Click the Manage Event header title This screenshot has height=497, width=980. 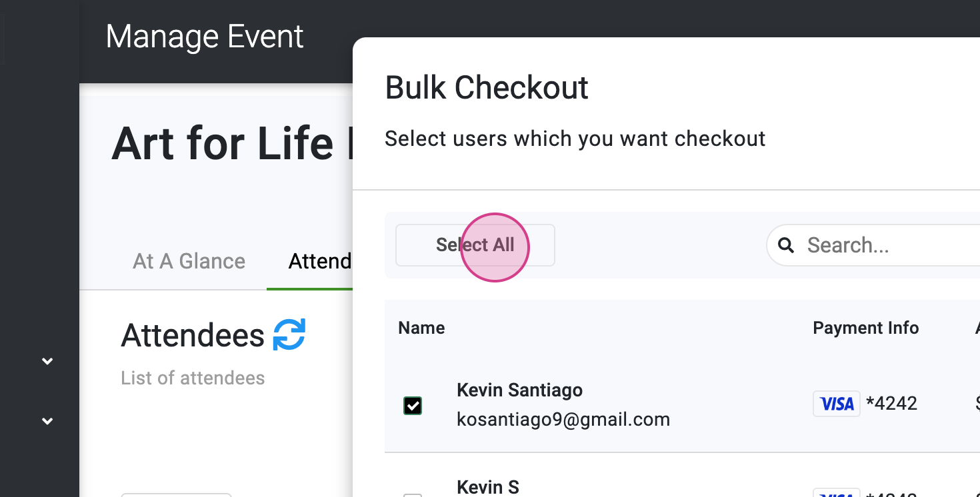tap(205, 37)
